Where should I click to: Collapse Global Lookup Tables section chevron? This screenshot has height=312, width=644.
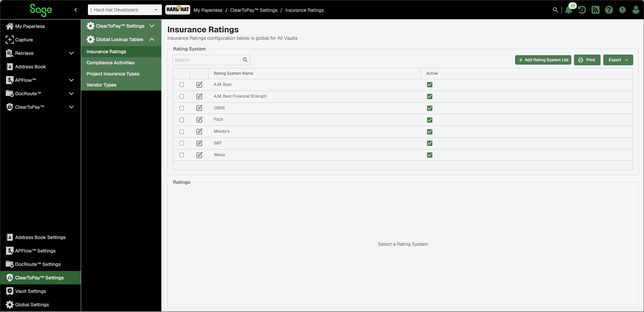[x=152, y=39]
